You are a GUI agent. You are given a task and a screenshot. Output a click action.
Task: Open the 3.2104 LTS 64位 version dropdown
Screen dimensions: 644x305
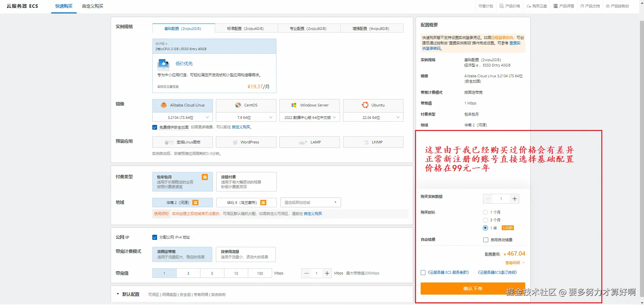[183, 117]
